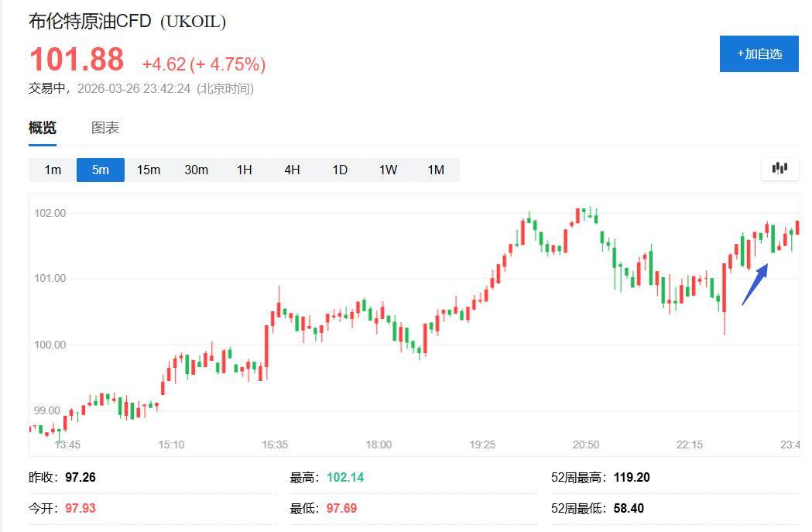The width and height of the screenshot is (812, 532).
Task: Select the active 5m interval button
Action: coord(101,170)
